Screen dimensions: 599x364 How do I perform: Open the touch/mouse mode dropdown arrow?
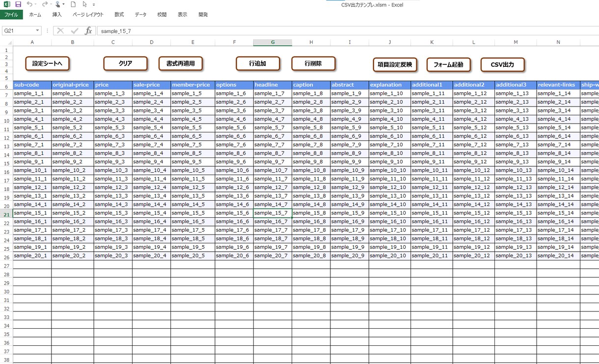tap(64, 4)
